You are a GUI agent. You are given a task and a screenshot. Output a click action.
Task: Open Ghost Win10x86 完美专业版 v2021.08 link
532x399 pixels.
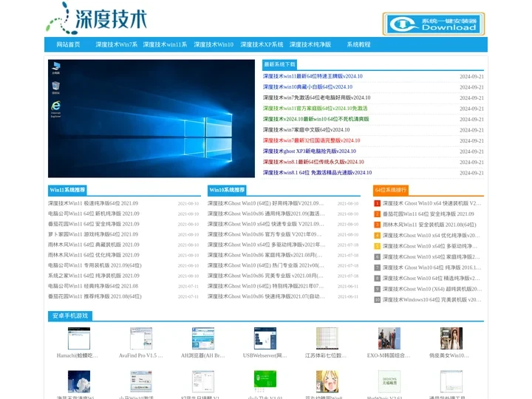(265, 276)
